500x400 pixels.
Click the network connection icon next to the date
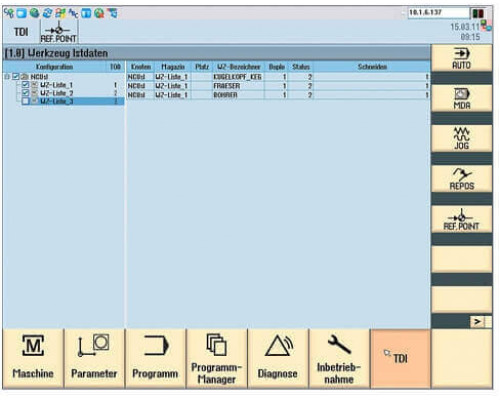tap(487, 25)
